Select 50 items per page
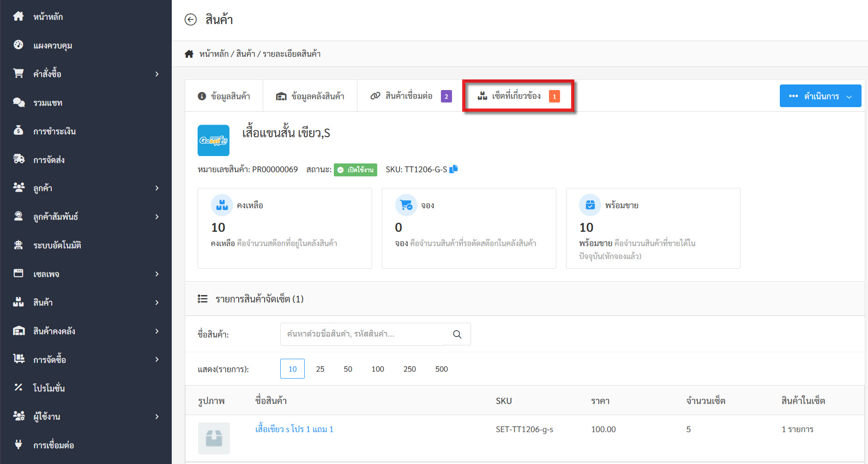Screen dimensions: 868x464 coord(348,369)
